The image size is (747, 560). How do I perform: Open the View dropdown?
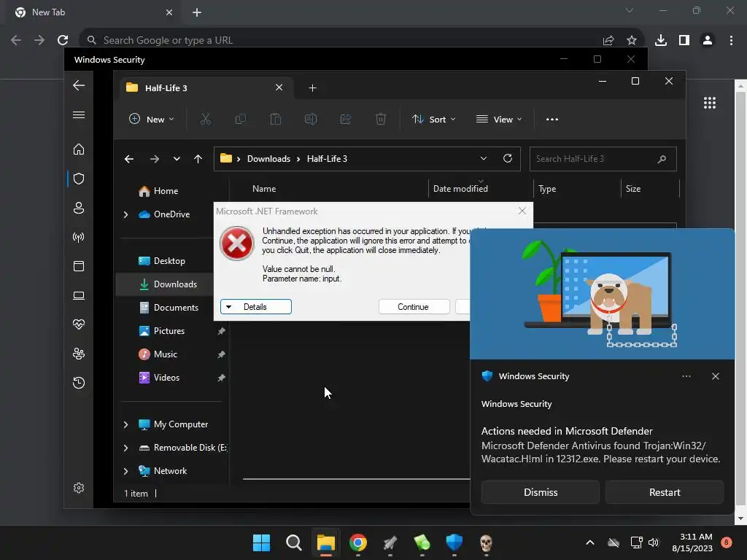coord(499,119)
